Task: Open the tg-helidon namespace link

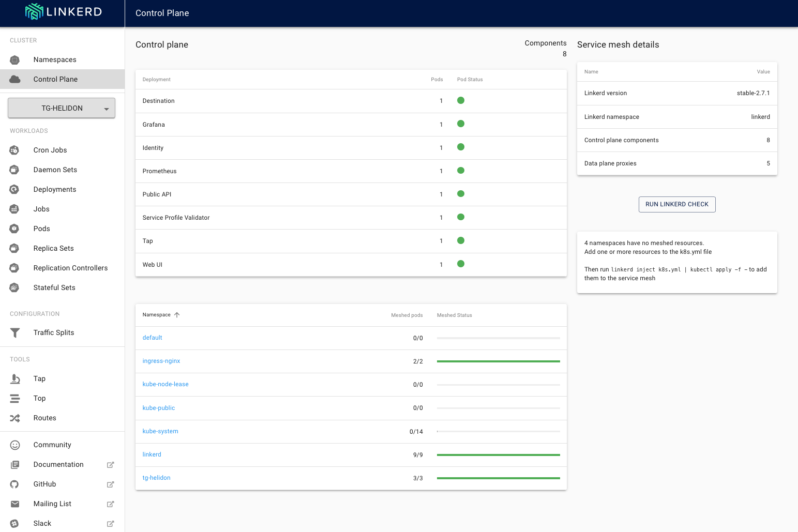Action: 157,478
